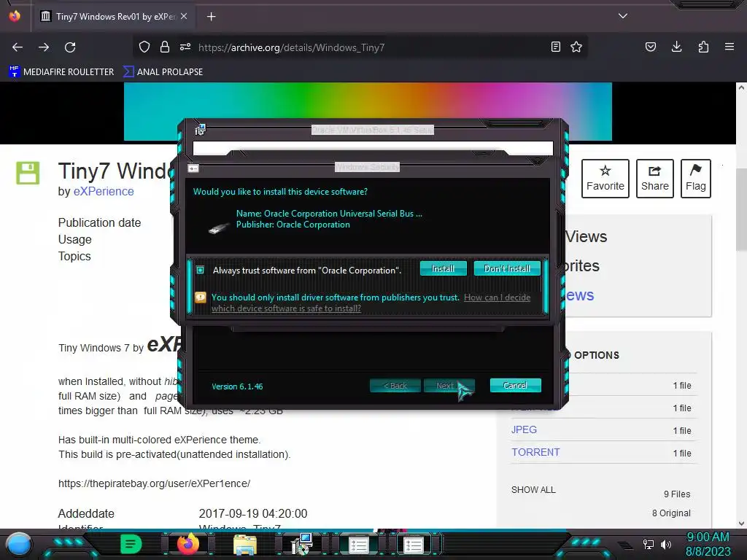The height and width of the screenshot is (560, 747).
Task: Open the Start orb
Action: [19, 544]
